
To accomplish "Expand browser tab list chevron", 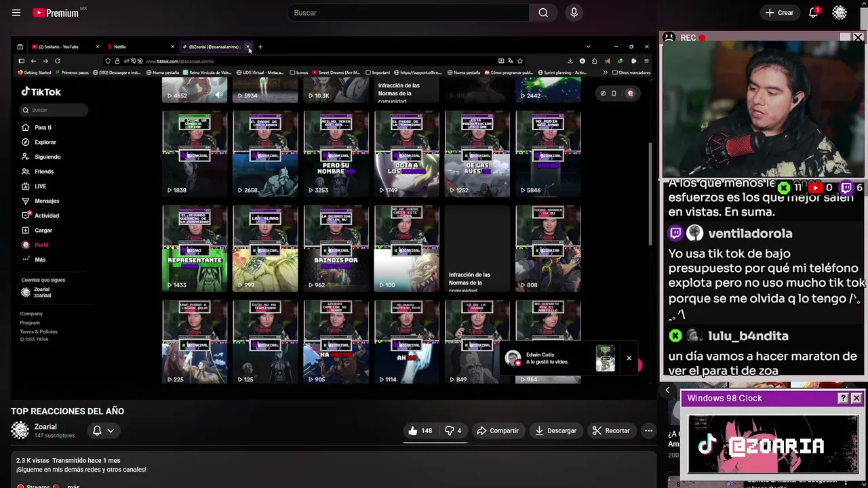I will pos(588,47).
